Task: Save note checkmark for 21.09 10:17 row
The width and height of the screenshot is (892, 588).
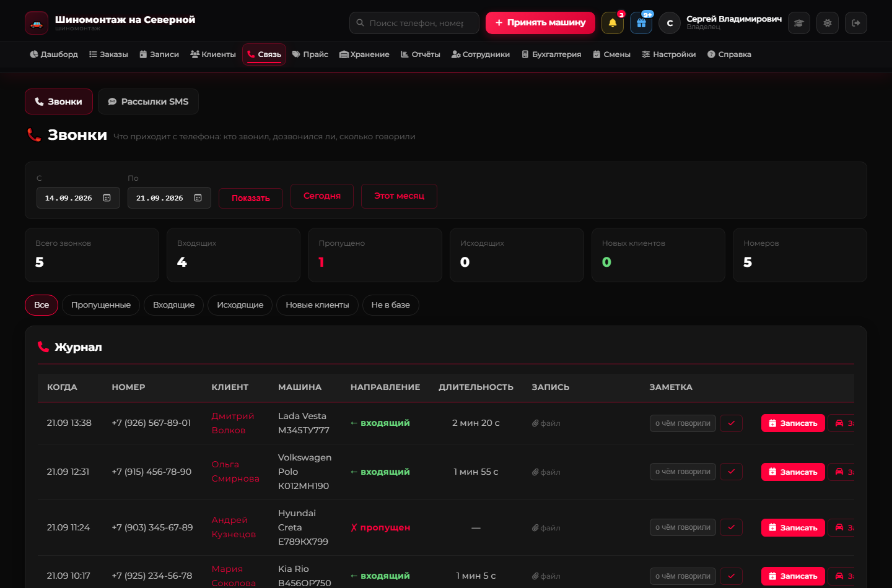Action: 731,576
